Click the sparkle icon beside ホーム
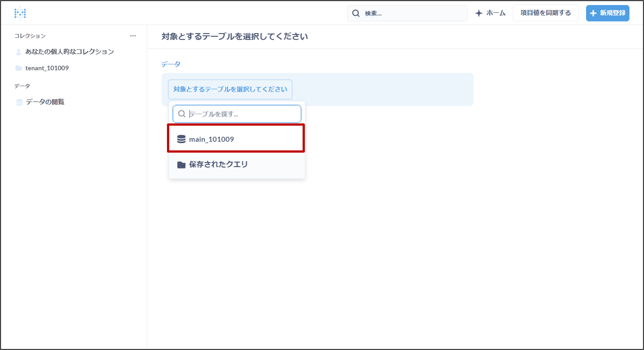The height and width of the screenshot is (350, 644). [x=478, y=13]
